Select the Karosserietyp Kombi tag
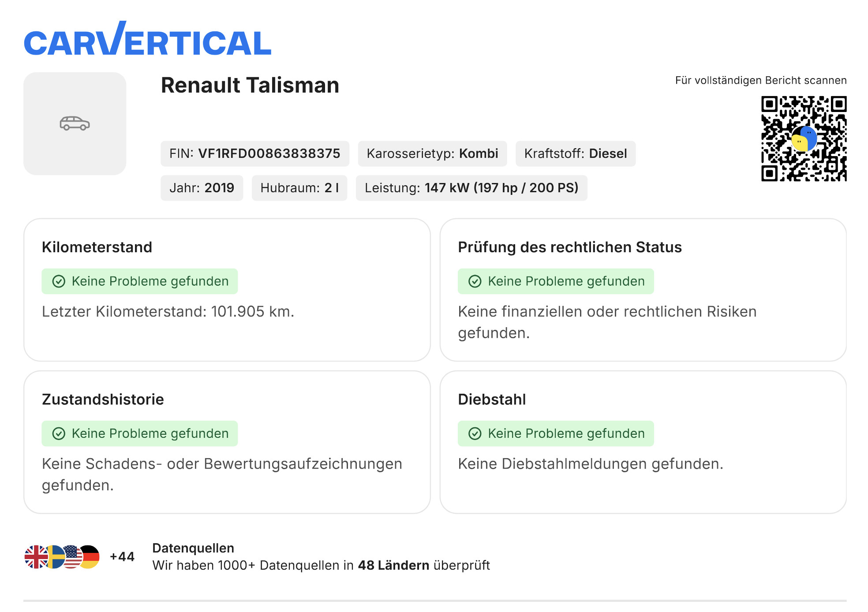868x612 pixels. click(x=432, y=153)
